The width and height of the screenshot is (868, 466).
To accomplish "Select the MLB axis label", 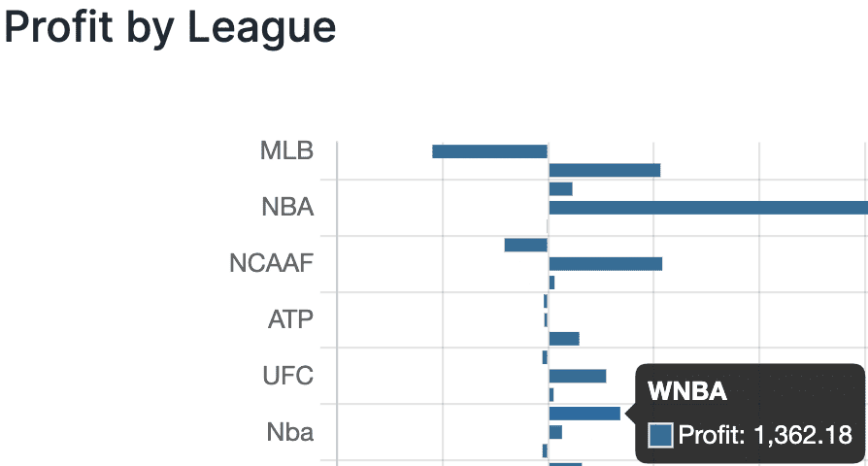I will (286, 151).
